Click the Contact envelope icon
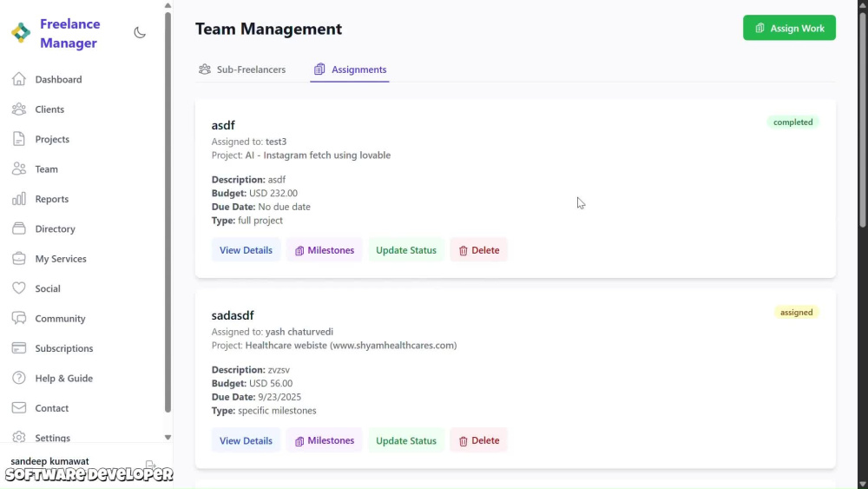Screen dimensions: 868x489 (19, 408)
